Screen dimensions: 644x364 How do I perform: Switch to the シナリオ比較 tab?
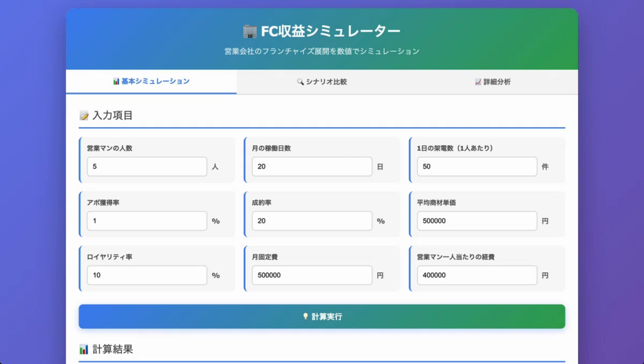click(x=321, y=82)
